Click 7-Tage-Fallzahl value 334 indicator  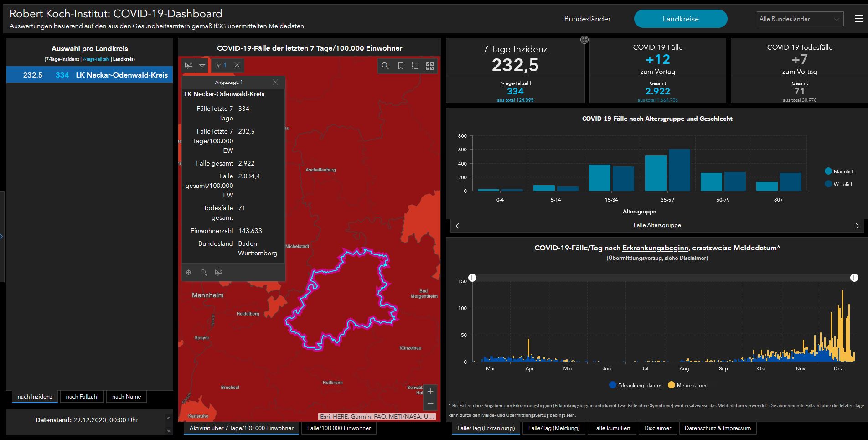tap(515, 91)
